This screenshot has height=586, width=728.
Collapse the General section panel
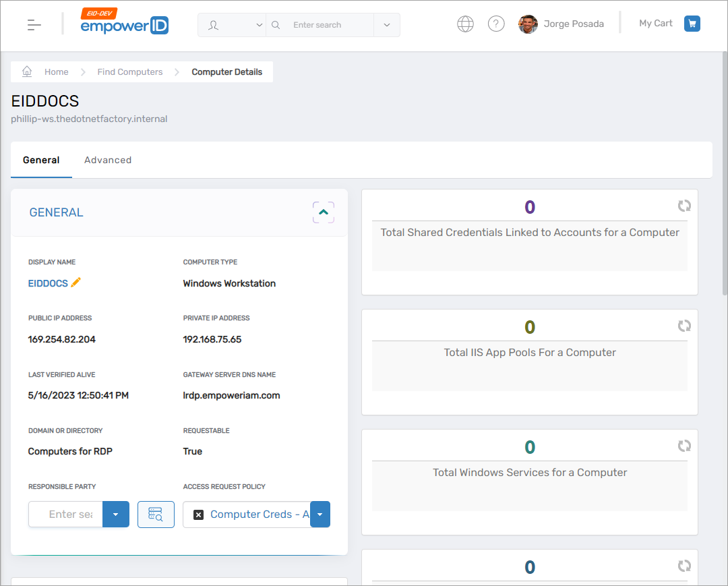(x=324, y=212)
